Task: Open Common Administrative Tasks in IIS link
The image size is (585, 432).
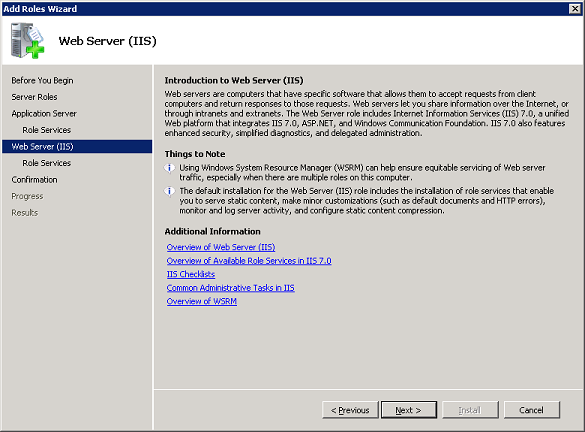Action: [x=231, y=288]
